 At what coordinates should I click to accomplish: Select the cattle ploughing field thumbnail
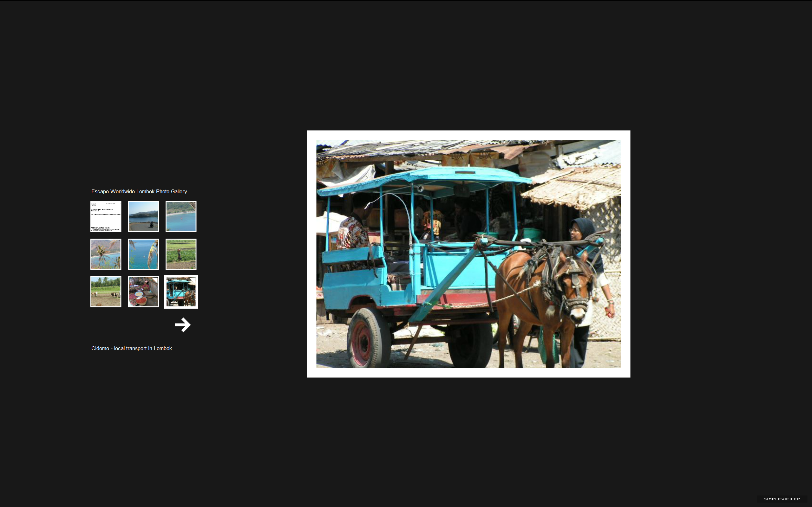106,292
